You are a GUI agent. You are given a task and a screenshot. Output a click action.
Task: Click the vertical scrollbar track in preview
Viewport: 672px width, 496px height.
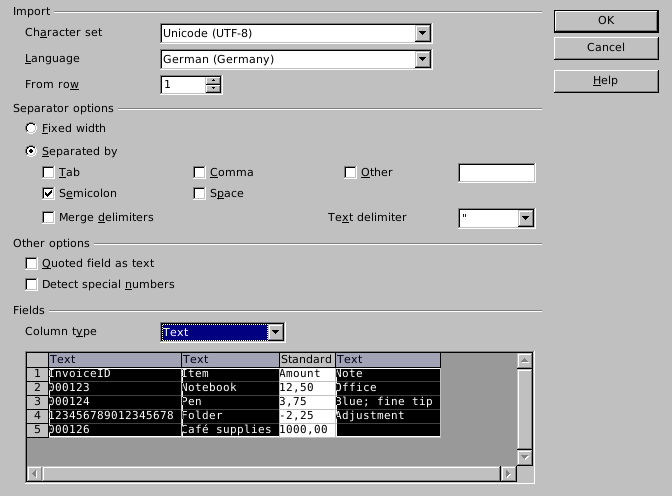pyautogui.click(x=525, y=409)
